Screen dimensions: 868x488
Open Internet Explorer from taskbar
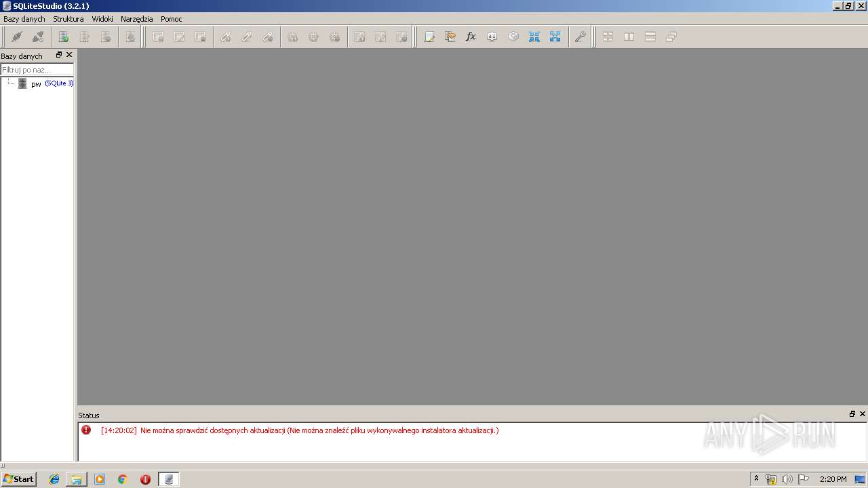click(54, 479)
